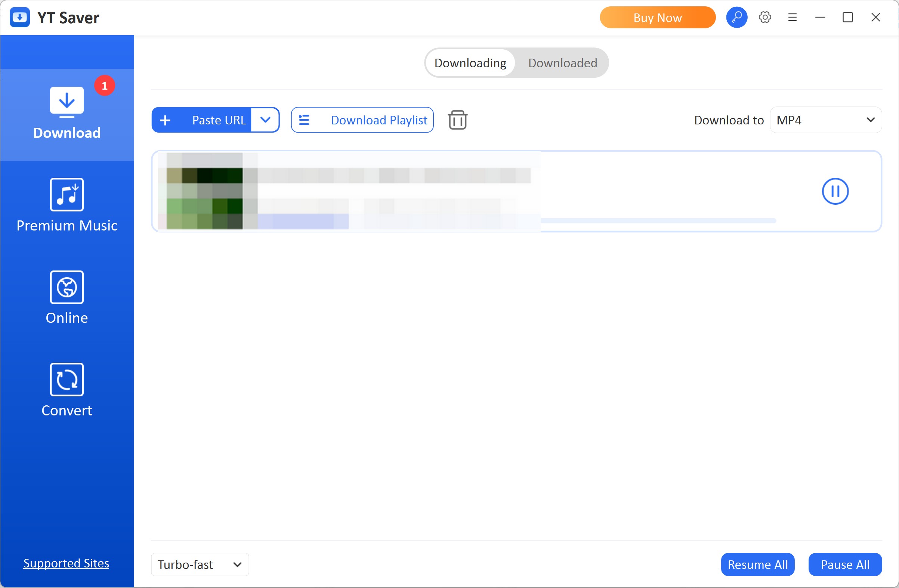899x588 pixels.
Task: Click the download progress bar
Action: 517,221
